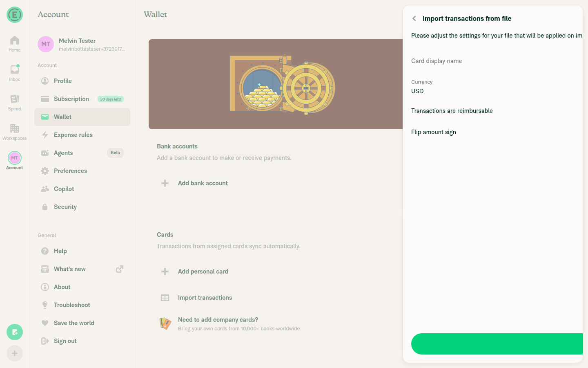Click Add personal card
This screenshot has width=588, height=368.
(x=203, y=272)
